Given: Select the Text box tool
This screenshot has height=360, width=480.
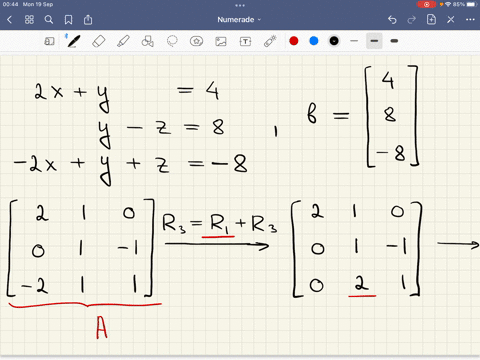Looking at the screenshot, I should [245, 41].
